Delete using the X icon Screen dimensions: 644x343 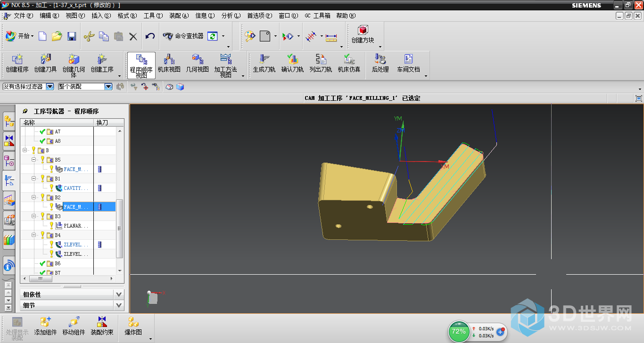point(133,36)
